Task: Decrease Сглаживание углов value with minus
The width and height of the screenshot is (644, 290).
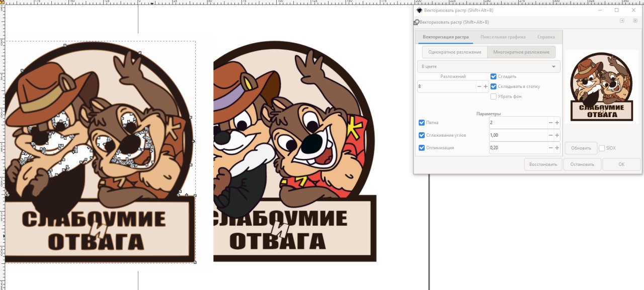Action: point(550,135)
